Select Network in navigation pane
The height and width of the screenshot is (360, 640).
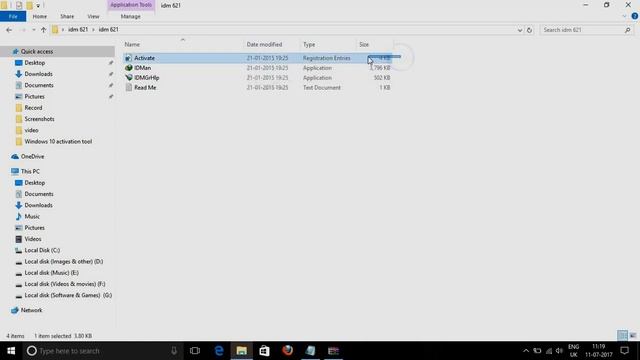coord(31,310)
